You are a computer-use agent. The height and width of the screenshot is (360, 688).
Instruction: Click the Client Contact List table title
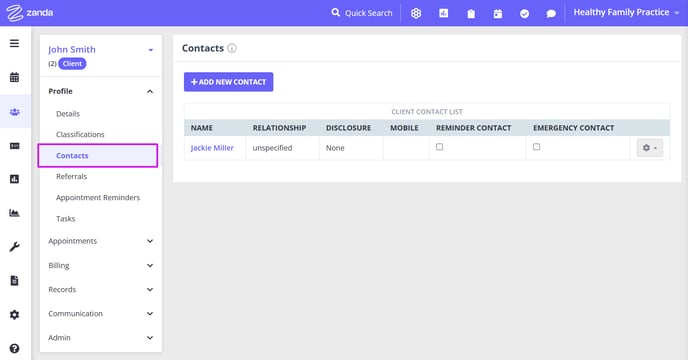point(426,112)
